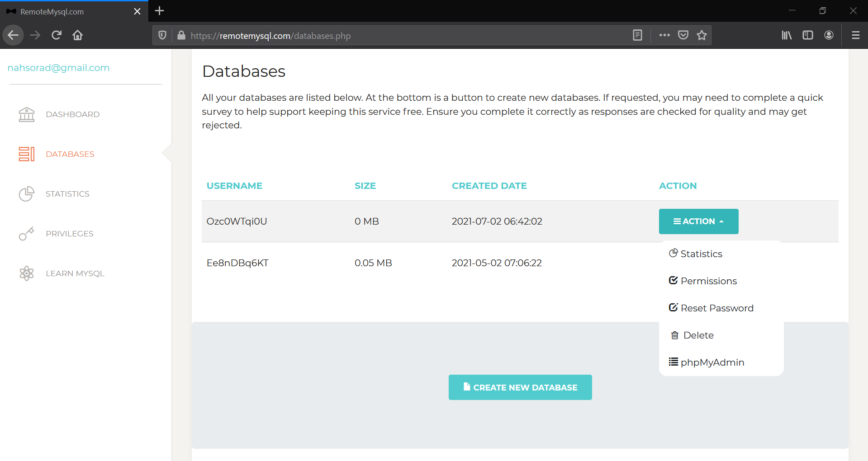Screen dimensions: 868x461
Task: Click the CREATED DATE column header
Action: click(489, 186)
